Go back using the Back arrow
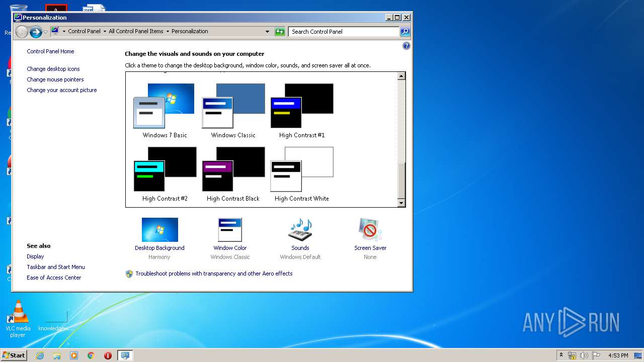 click(x=22, y=32)
